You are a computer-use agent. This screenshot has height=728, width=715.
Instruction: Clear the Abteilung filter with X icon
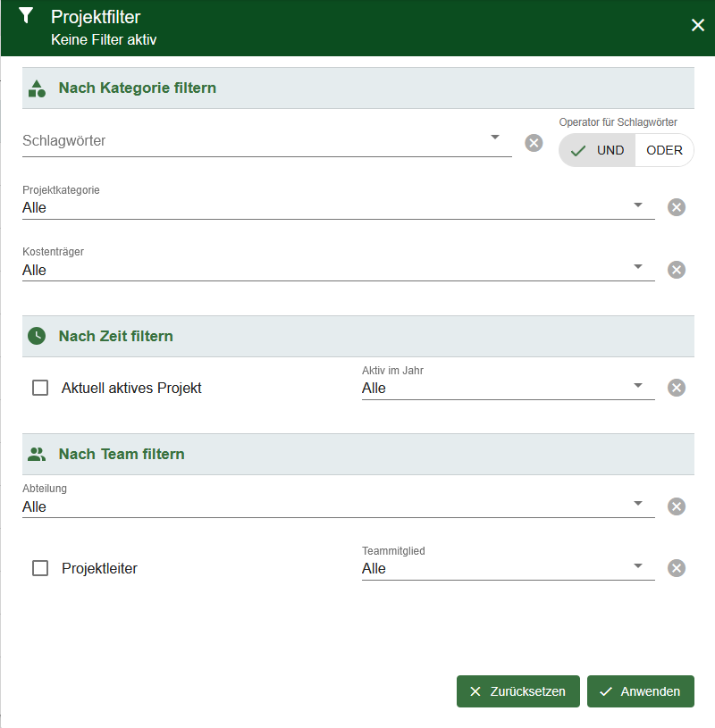pyautogui.click(x=677, y=506)
